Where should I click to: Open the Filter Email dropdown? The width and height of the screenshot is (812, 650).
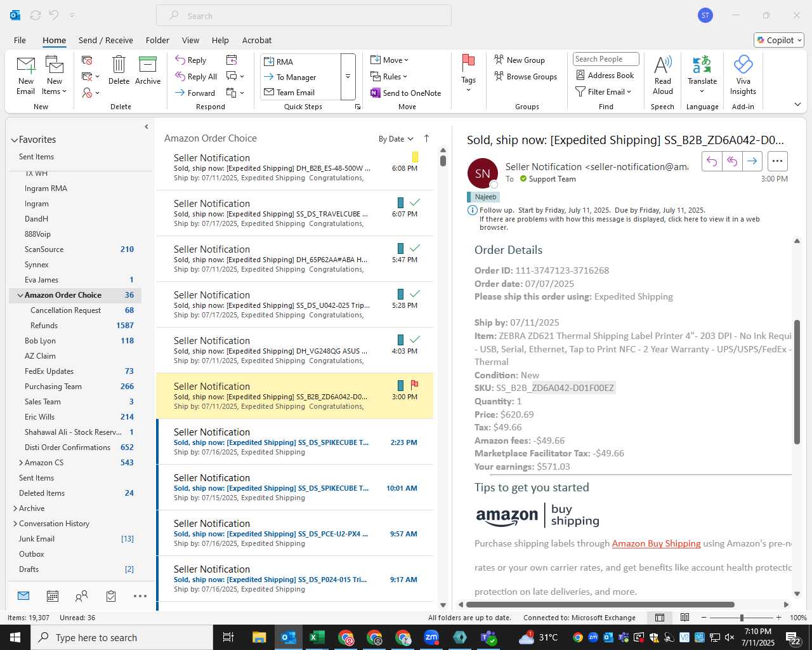pos(603,91)
